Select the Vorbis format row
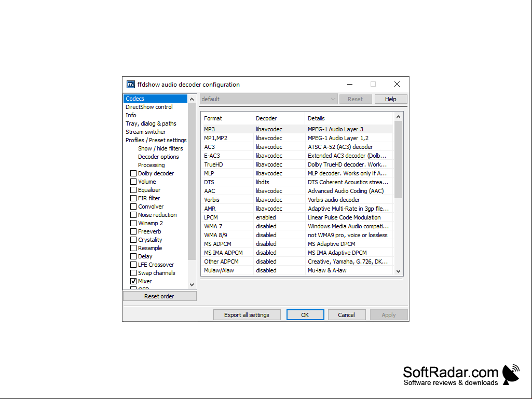The image size is (532, 399). 297,200
